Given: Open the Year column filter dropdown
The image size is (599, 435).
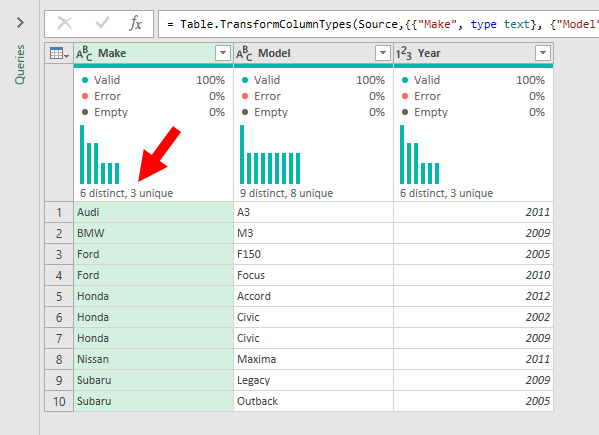Looking at the screenshot, I should [543, 53].
